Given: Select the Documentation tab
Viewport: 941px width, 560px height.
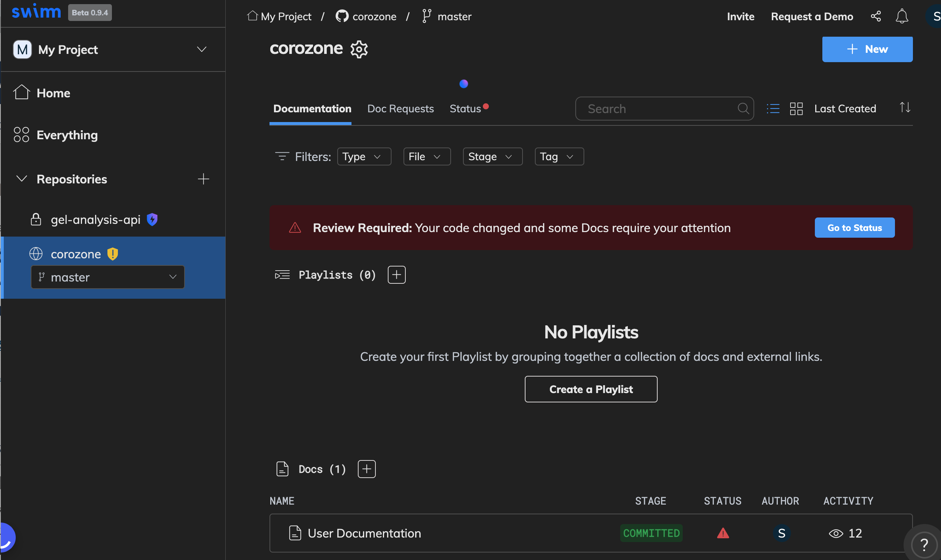Looking at the screenshot, I should click(312, 109).
